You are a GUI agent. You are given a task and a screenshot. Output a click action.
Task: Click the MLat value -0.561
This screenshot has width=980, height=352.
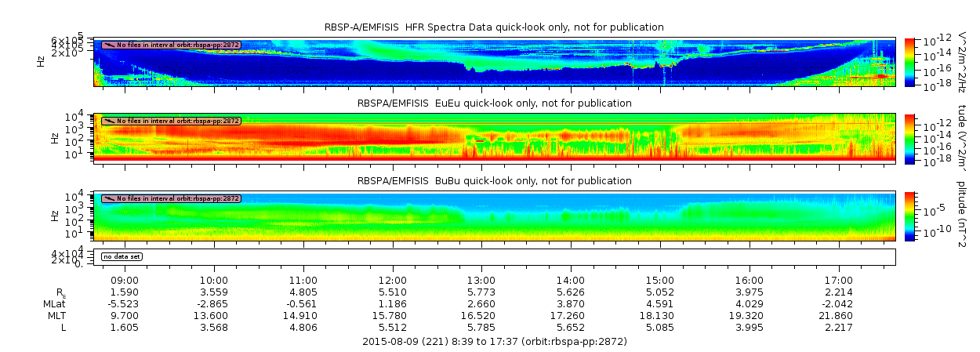303,303
